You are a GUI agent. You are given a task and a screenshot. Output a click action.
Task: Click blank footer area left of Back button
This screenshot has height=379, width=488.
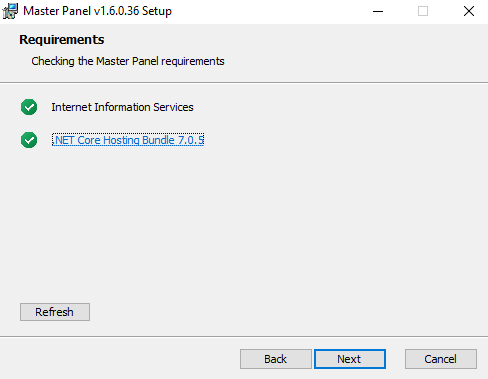[x=120, y=359]
